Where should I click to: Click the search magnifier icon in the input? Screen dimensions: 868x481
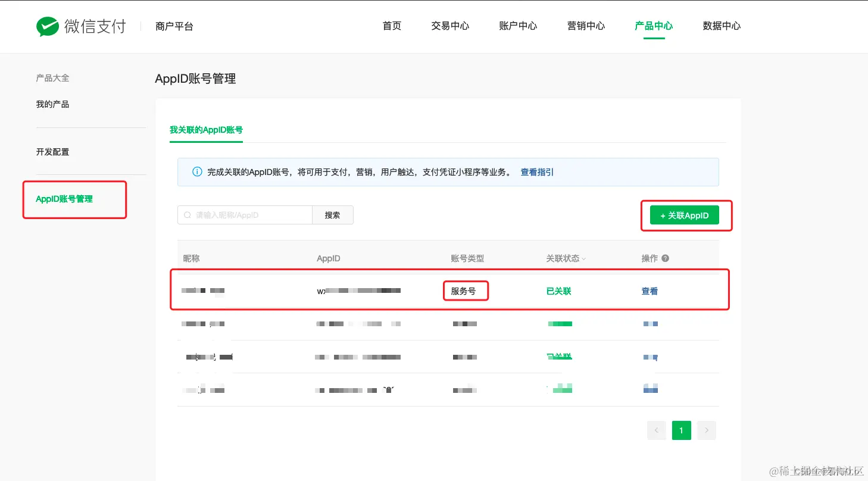pos(188,215)
